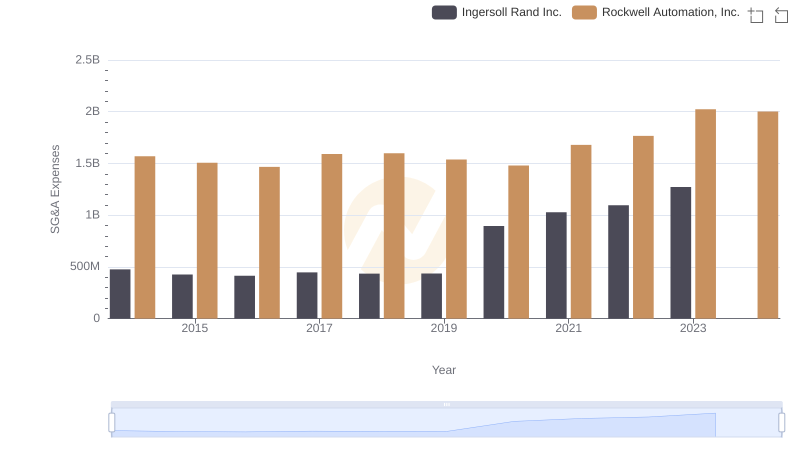This screenshot has height=461, width=800.
Task: Click the Year axis title
Action: pos(444,370)
